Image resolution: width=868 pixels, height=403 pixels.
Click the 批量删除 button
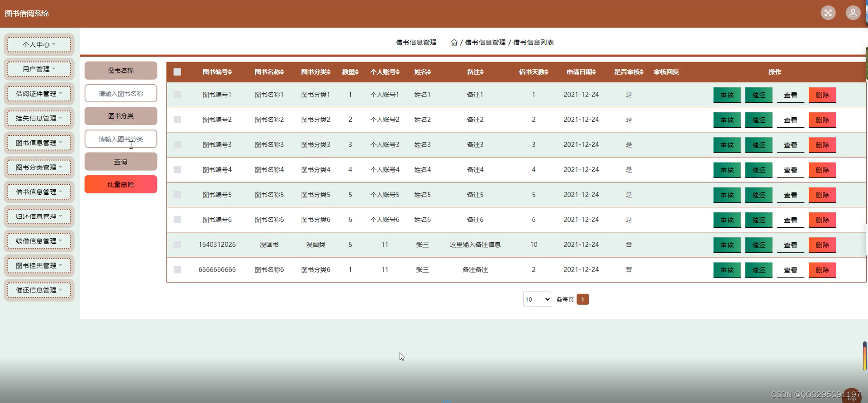point(121,184)
